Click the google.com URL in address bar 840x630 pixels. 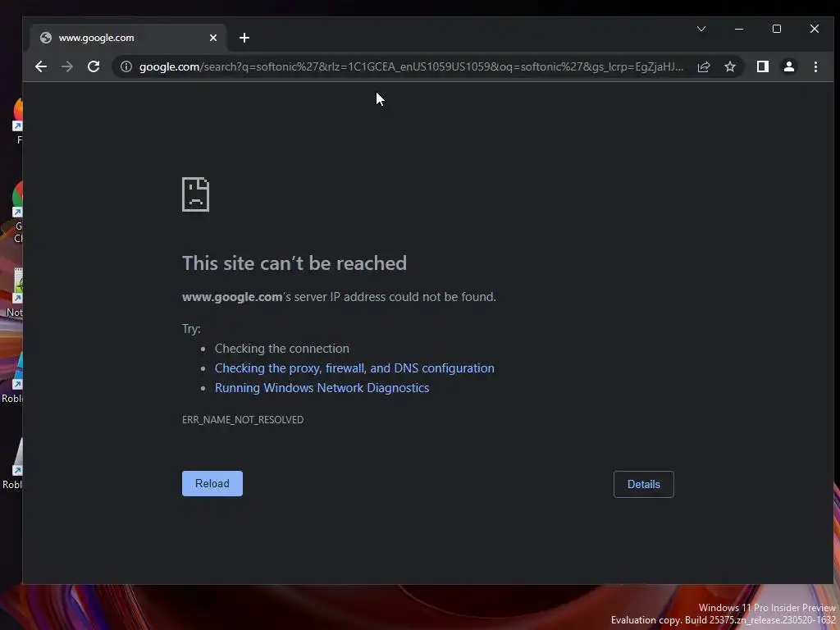pyautogui.click(x=411, y=66)
